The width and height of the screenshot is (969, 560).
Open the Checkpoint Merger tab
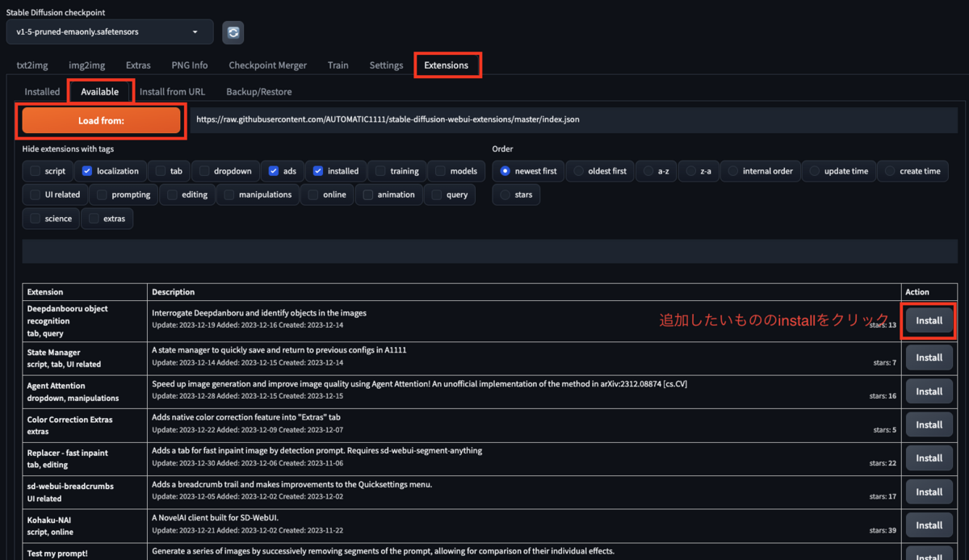(268, 65)
